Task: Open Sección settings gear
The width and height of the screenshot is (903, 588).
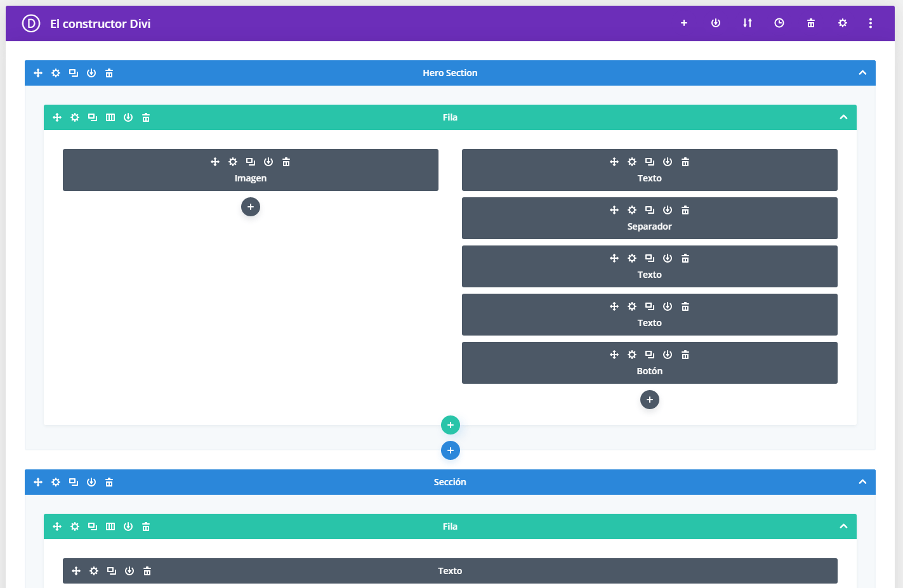Action: [56, 482]
